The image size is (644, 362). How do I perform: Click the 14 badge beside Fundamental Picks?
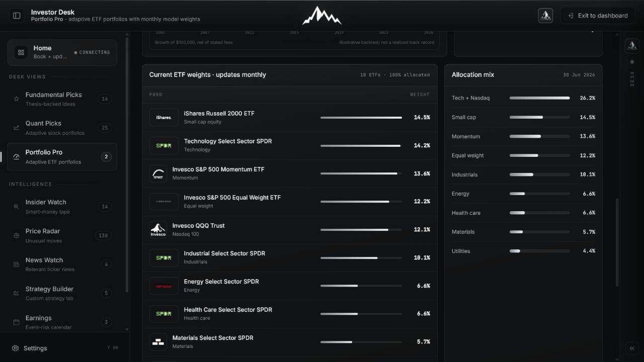click(105, 99)
